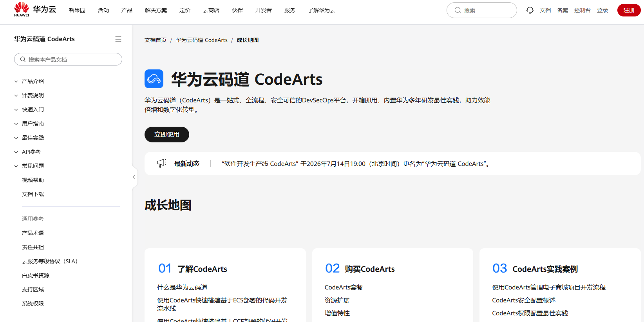
Task: Open the 资源扩展 link
Action: coord(337,300)
